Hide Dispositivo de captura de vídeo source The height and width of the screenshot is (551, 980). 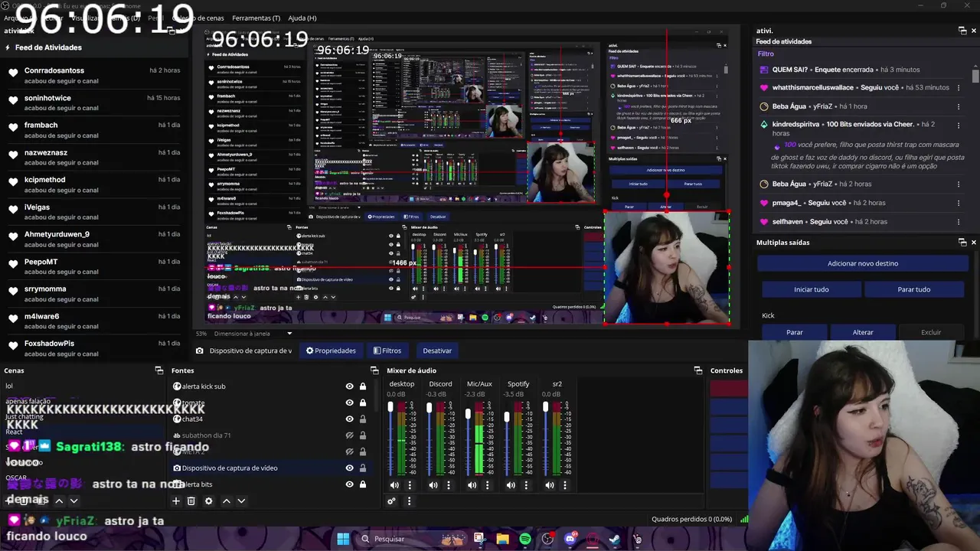[350, 468]
